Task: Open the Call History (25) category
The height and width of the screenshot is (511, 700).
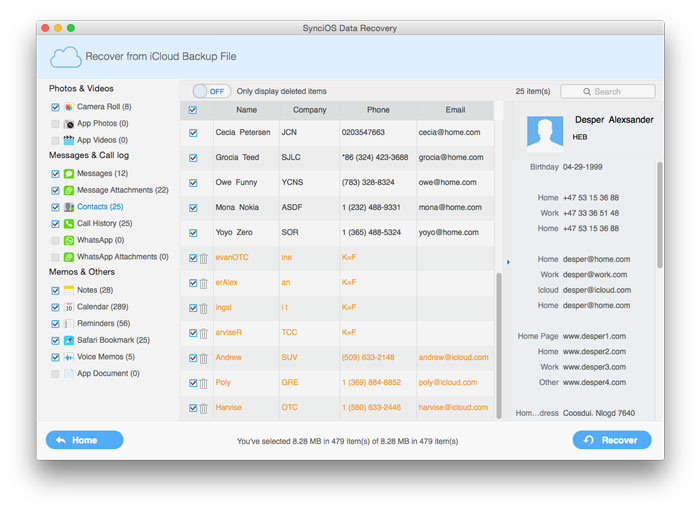Action: [x=104, y=223]
